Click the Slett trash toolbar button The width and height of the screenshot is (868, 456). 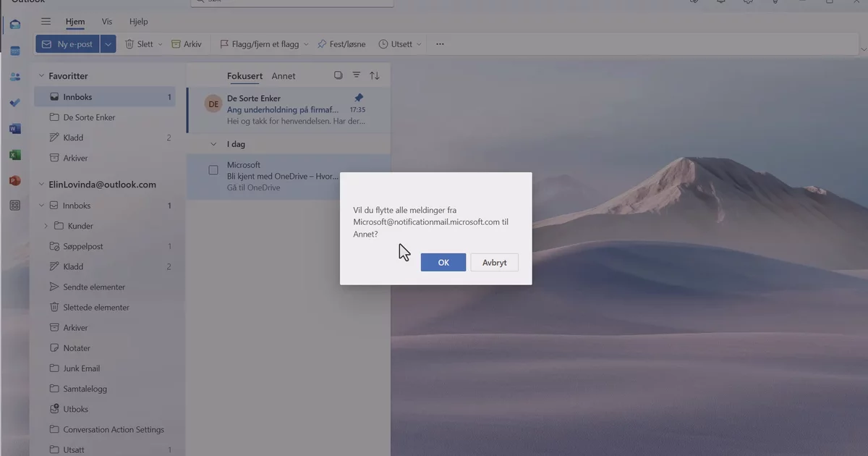coord(140,44)
